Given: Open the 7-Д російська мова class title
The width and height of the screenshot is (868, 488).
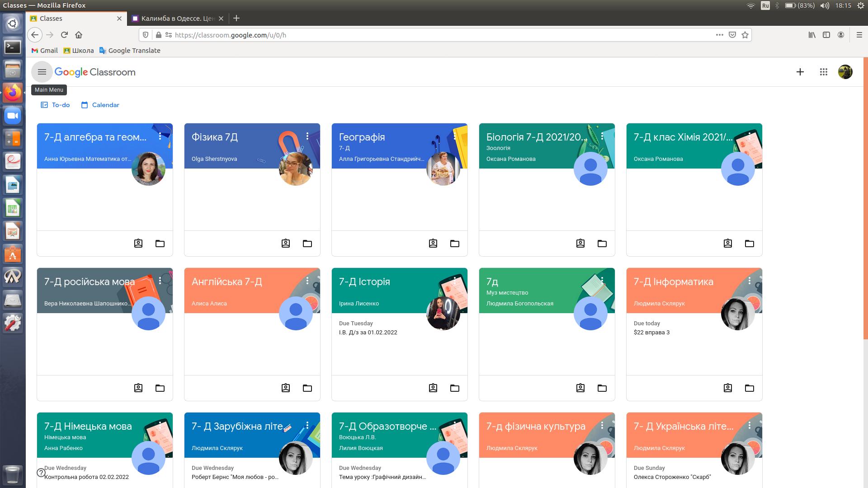Looking at the screenshot, I should point(89,282).
